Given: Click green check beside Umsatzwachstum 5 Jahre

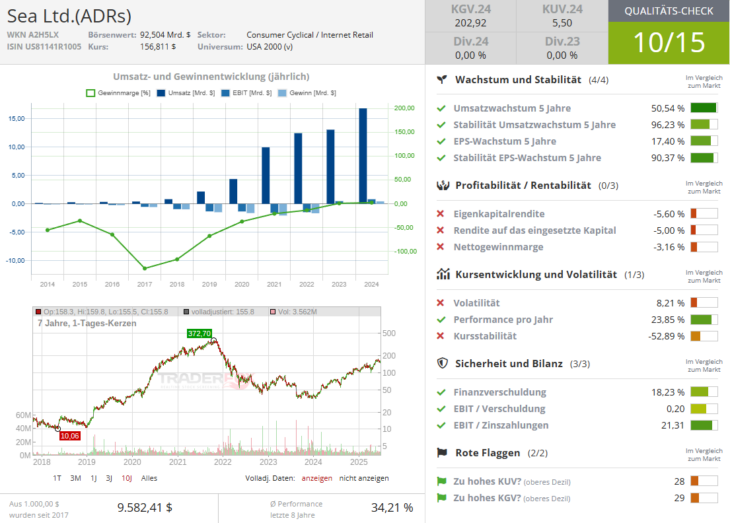Looking at the screenshot, I should point(441,109).
